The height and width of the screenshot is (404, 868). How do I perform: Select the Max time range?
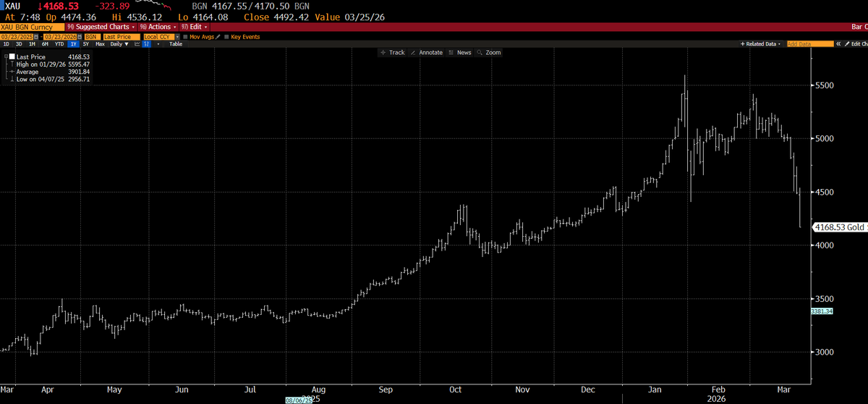click(x=100, y=44)
